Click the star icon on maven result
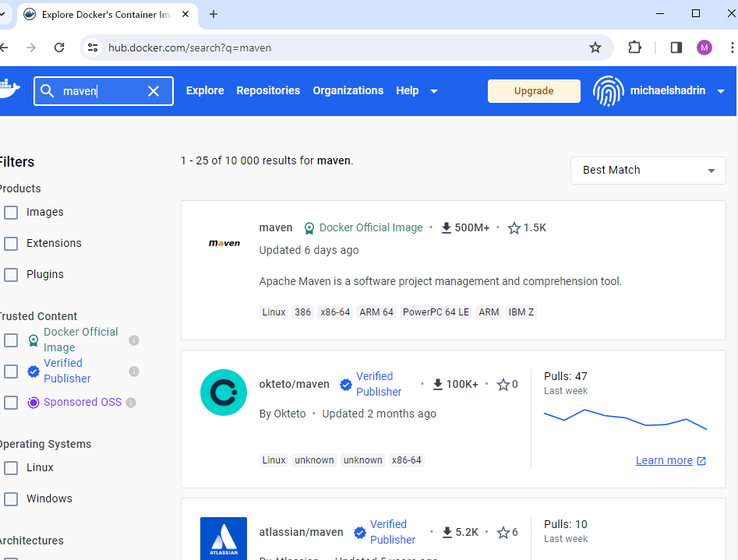738x560 pixels. pyautogui.click(x=514, y=228)
